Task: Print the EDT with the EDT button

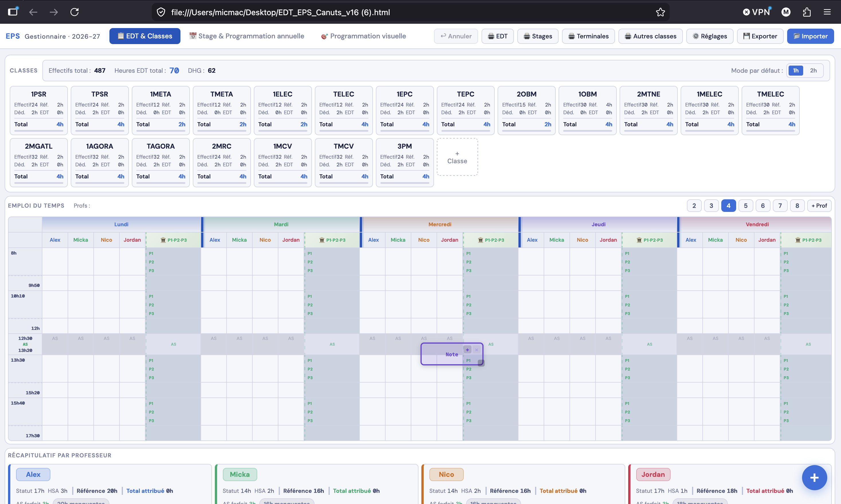Action: click(x=498, y=36)
